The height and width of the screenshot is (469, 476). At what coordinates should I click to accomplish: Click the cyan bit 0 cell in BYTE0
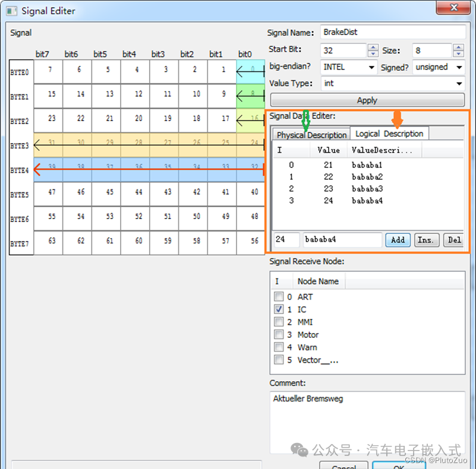[x=251, y=72]
